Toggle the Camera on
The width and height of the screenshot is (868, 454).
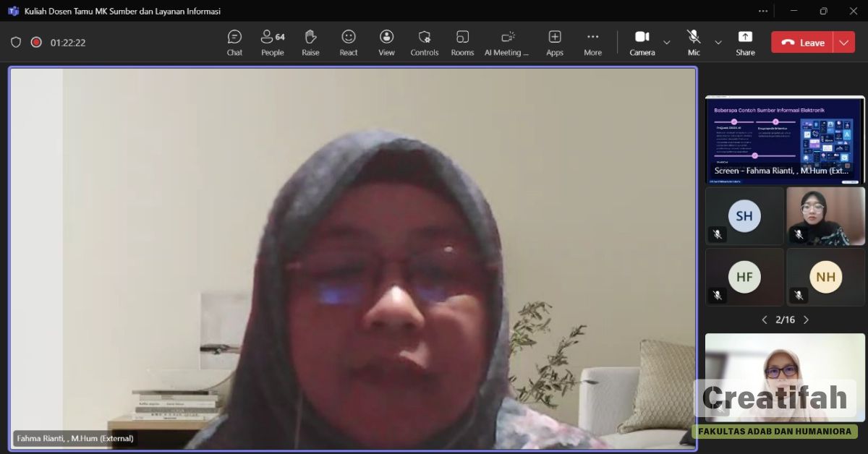click(x=642, y=43)
